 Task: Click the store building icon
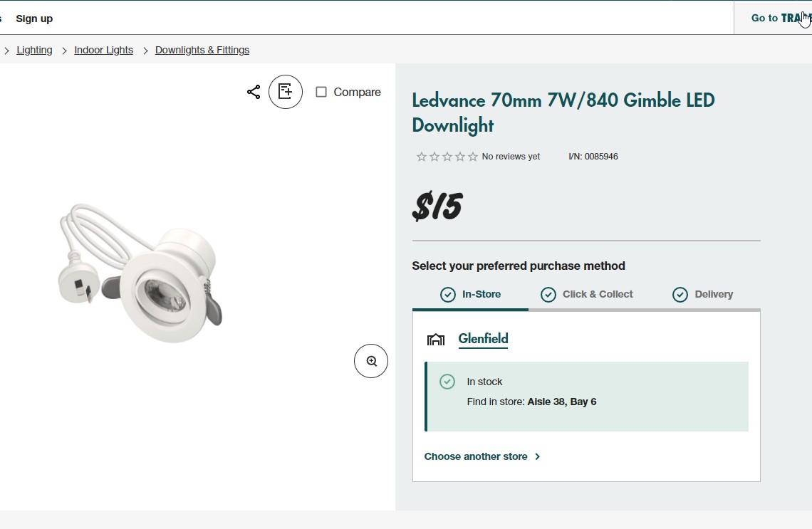coord(436,339)
